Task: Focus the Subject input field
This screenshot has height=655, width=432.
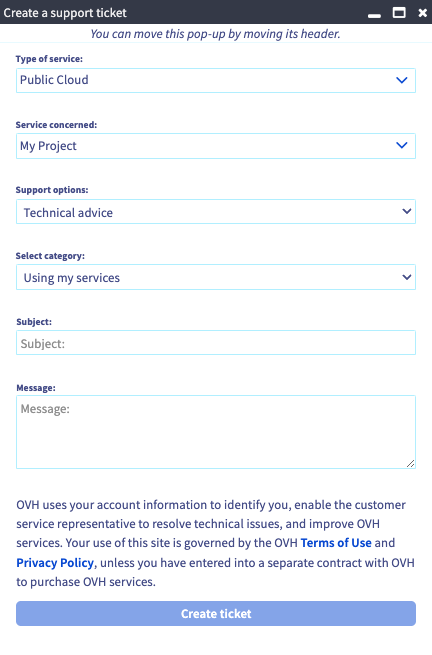Action: (x=216, y=343)
